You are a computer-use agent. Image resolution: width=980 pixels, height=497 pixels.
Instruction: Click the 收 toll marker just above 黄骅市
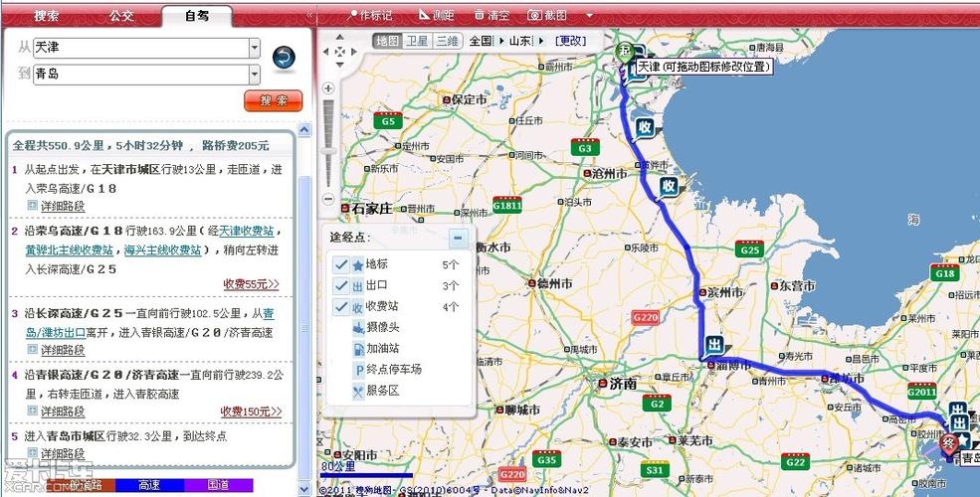click(x=645, y=128)
